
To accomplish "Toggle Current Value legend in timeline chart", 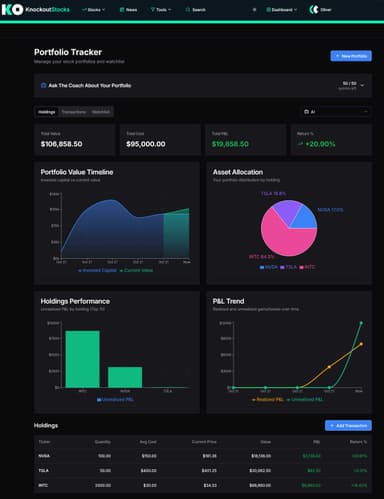I will (x=136, y=270).
